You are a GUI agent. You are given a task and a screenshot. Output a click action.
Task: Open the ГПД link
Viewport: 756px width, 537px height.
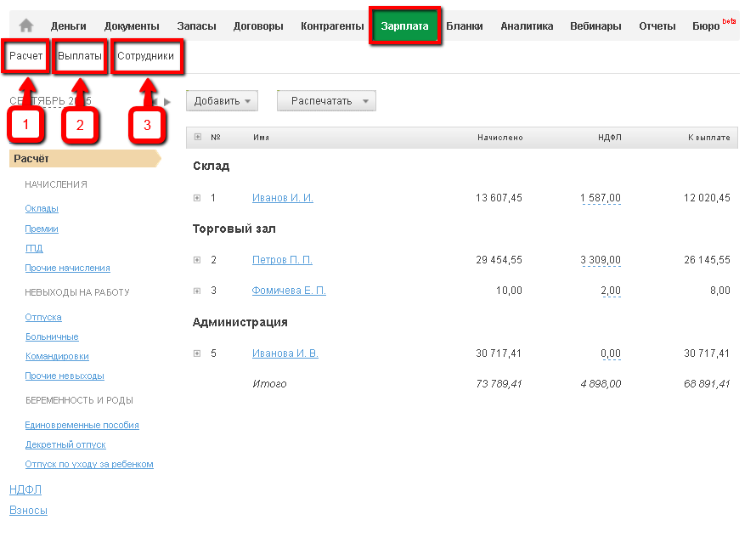coord(34,248)
